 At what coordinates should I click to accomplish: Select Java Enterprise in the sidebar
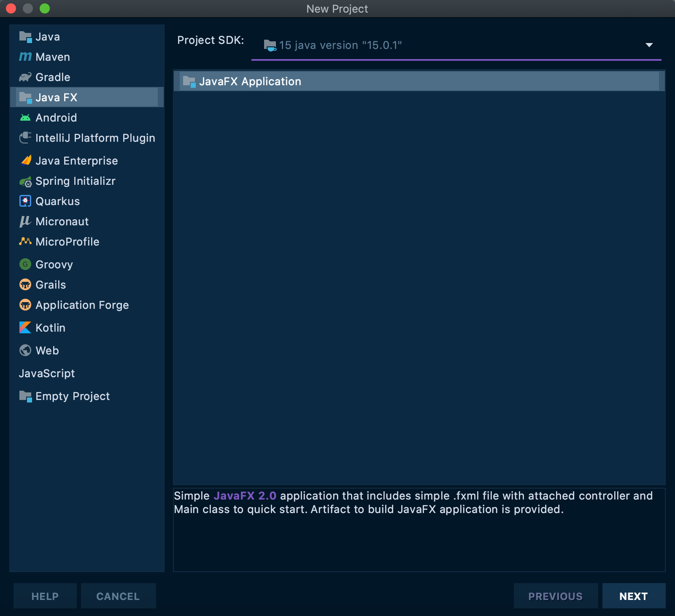click(77, 161)
